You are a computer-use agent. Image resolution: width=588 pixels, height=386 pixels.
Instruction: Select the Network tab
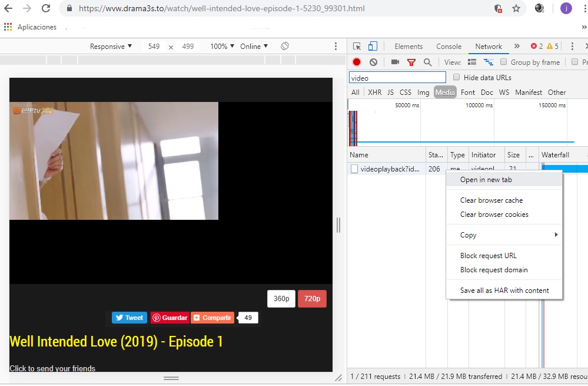(x=489, y=46)
